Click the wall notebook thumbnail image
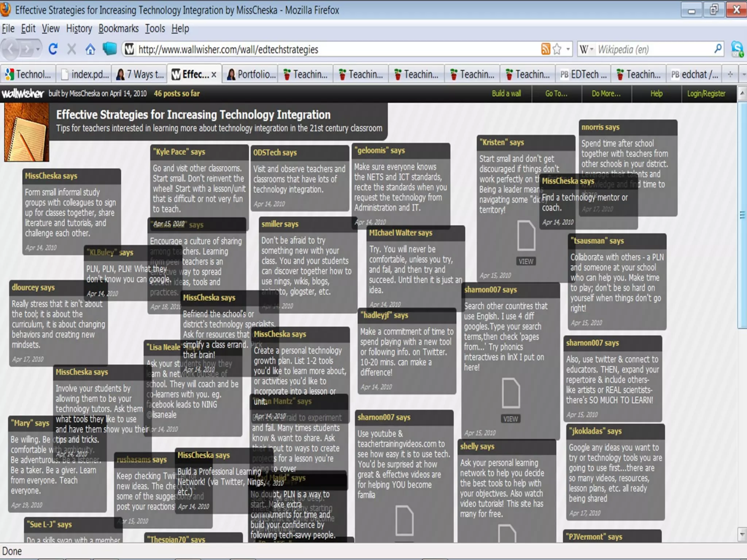The image size is (747, 560). coord(27,132)
